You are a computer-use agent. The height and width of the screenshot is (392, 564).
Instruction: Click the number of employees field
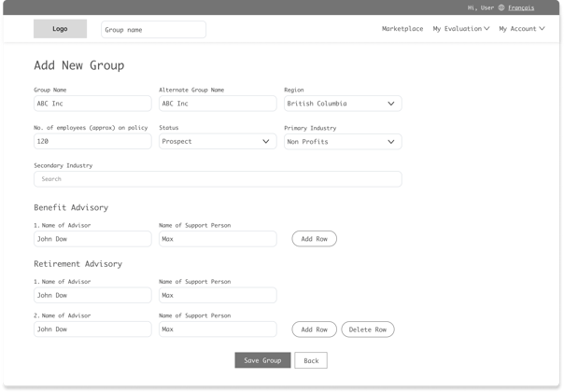pos(92,141)
